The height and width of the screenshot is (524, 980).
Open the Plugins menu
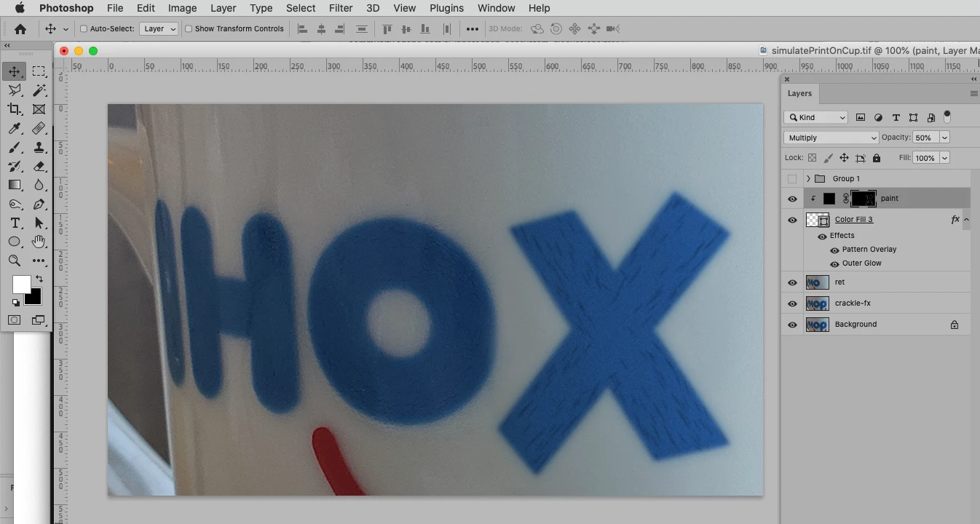pos(446,8)
